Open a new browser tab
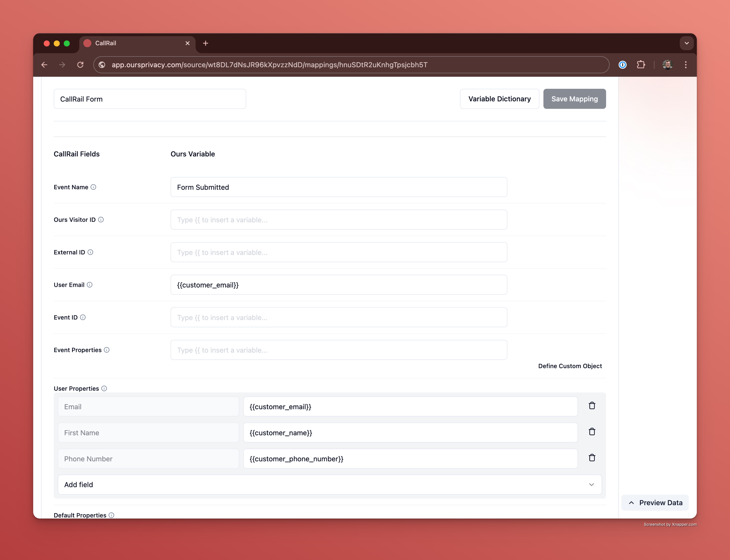The width and height of the screenshot is (730, 560). point(206,43)
